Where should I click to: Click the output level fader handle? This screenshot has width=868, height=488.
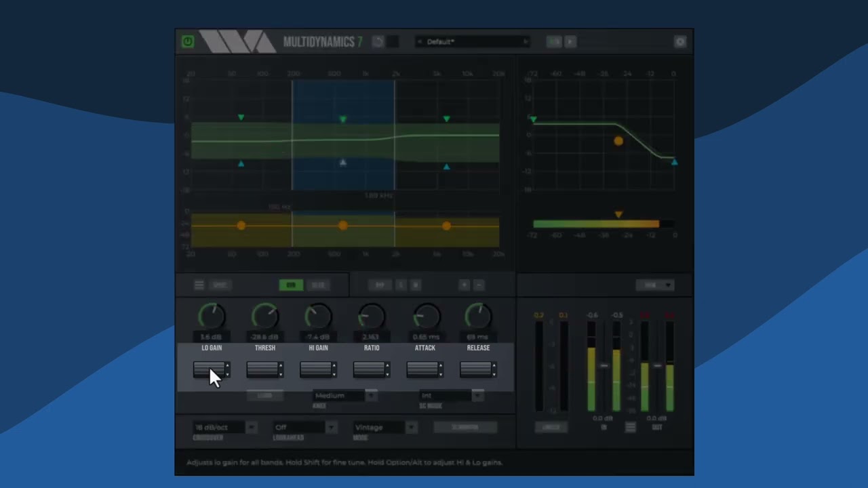point(657,366)
